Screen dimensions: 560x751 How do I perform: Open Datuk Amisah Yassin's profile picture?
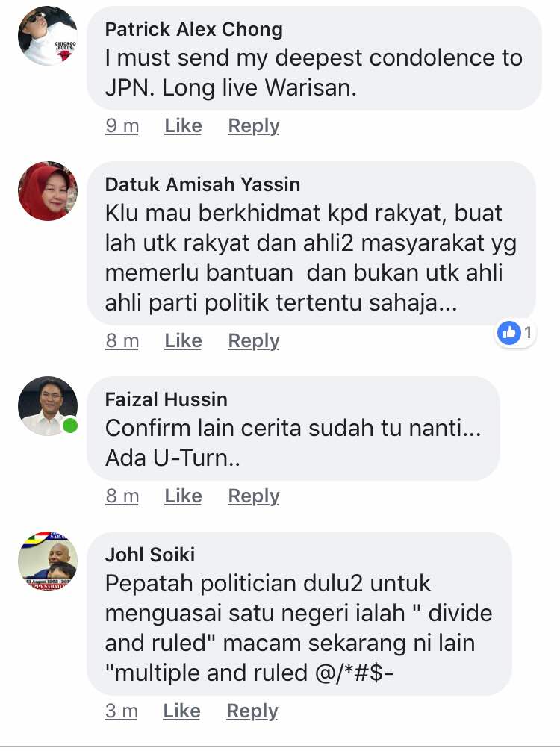[48, 191]
